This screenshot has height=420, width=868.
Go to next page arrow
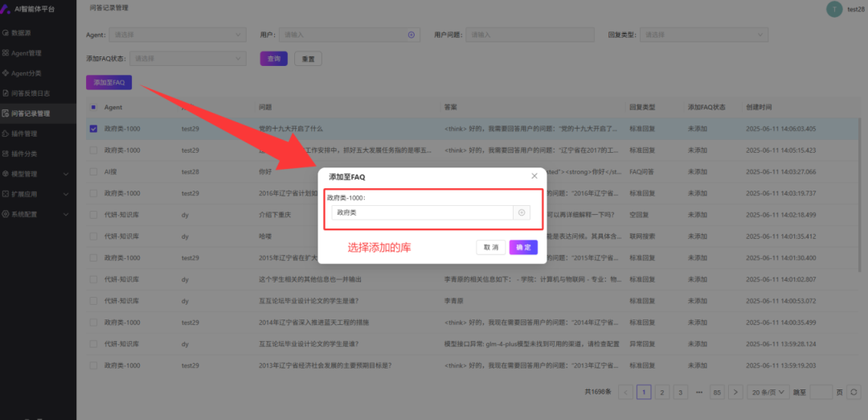(735, 392)
